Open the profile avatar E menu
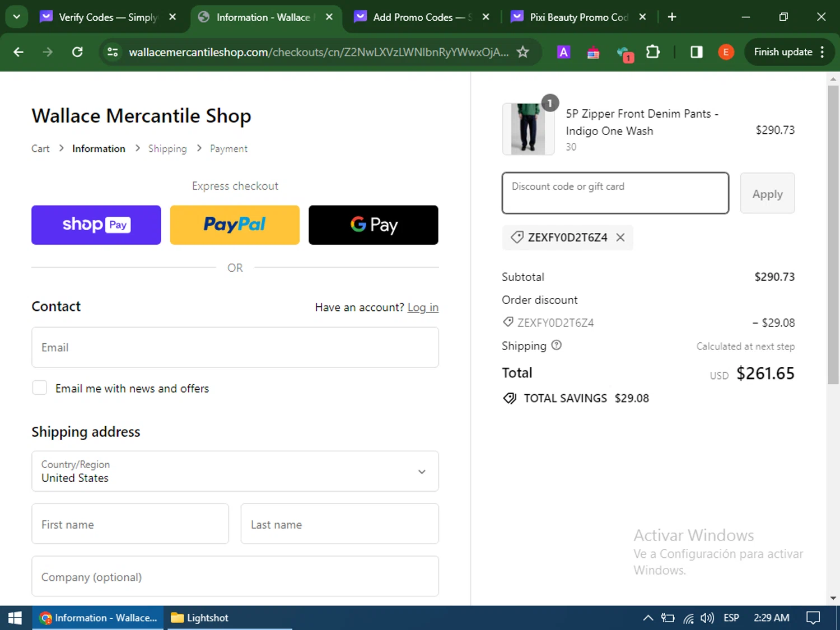Image resolution: width=840 pixels, height=630 pixels. point(726,52)
